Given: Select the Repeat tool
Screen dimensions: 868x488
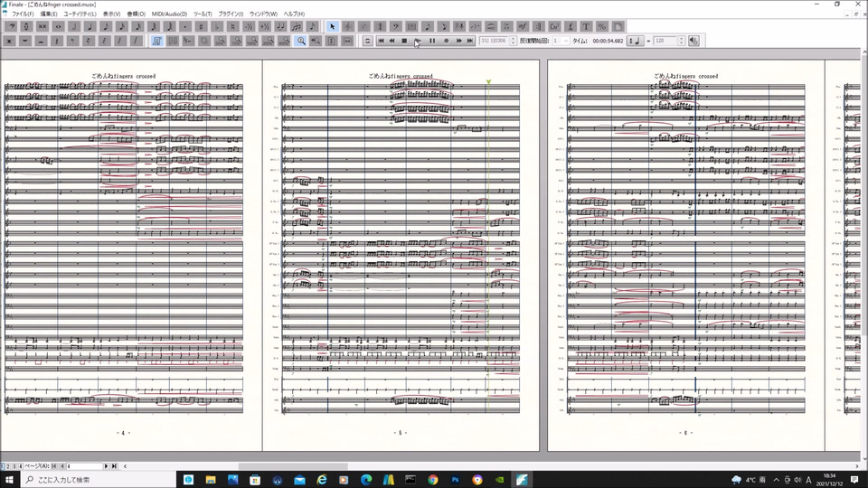Looking at the screenshot, I should pyautogui.click(x=538, y=26).
